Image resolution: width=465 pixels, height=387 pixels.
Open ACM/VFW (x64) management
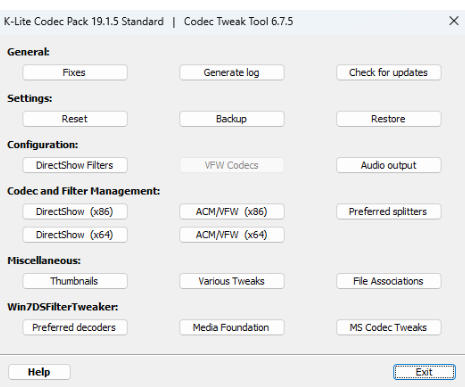pos(232,235)
